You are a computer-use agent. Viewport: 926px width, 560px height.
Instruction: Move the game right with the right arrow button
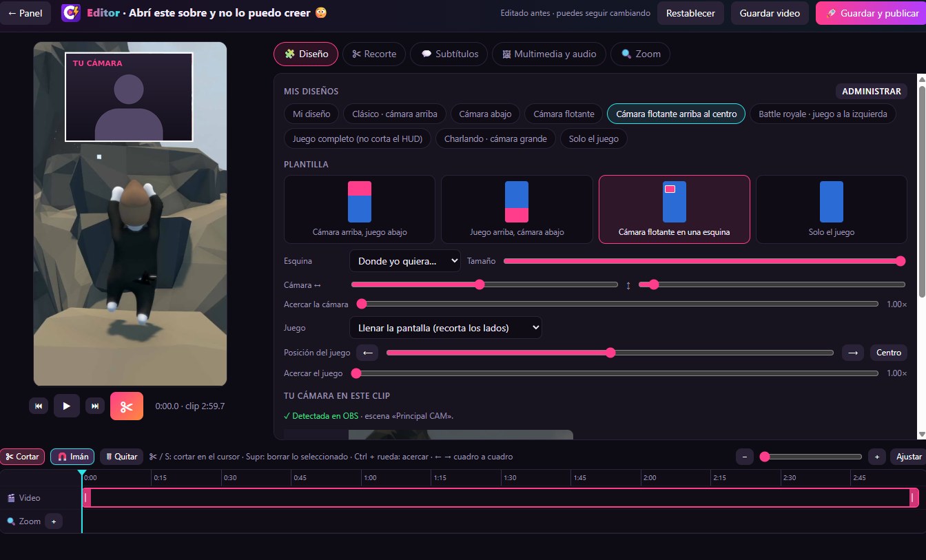[853, 353]
